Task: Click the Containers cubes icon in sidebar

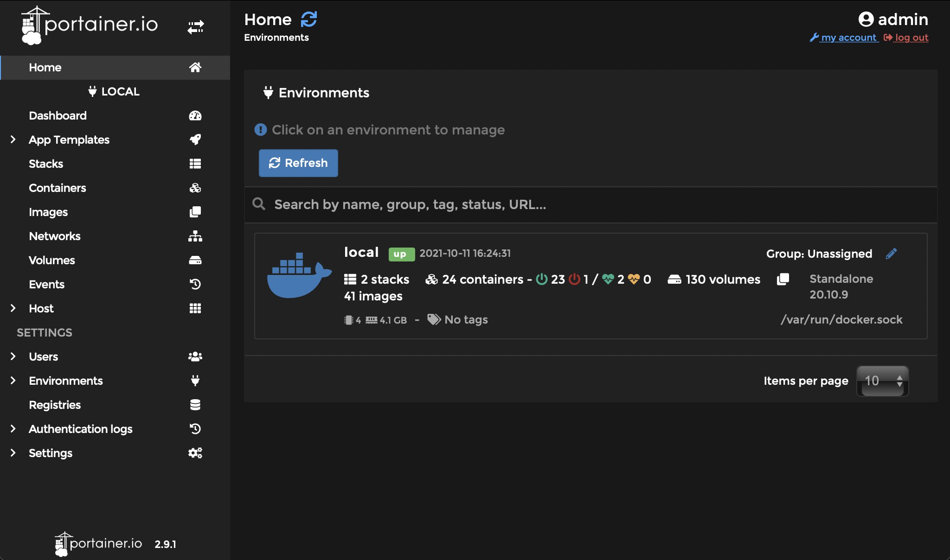Action: click(195, 188)
